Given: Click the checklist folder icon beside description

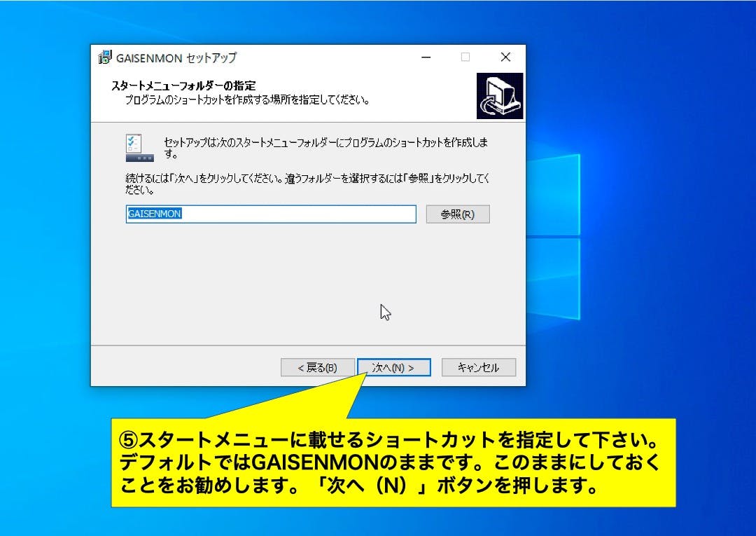Looking at the screenshot, I should coord(140,148).
